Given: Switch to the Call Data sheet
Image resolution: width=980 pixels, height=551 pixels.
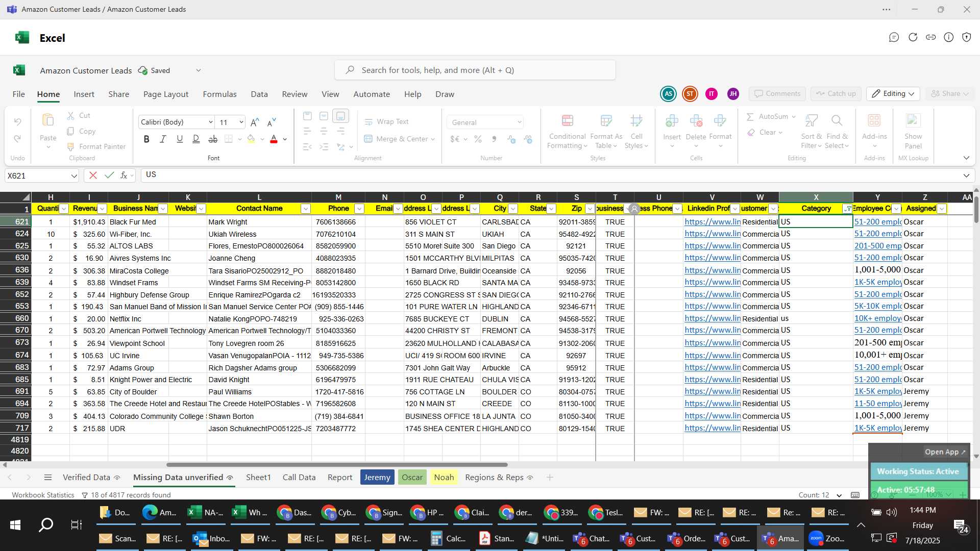Looking at the screenshot, I should tap(299, 478).
